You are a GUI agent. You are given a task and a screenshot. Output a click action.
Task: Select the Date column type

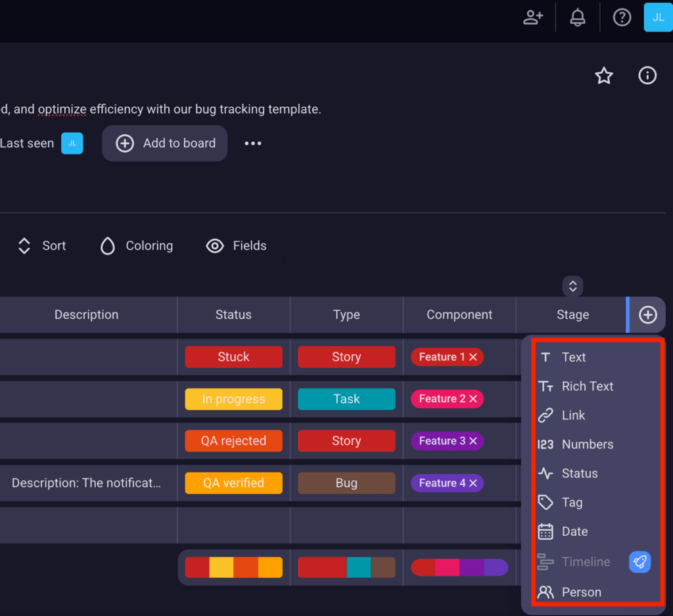575,531
